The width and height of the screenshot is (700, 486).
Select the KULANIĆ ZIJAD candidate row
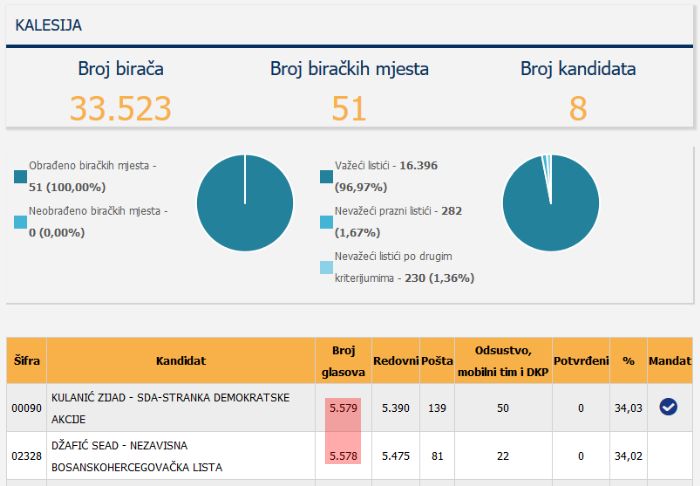[350, 408]
